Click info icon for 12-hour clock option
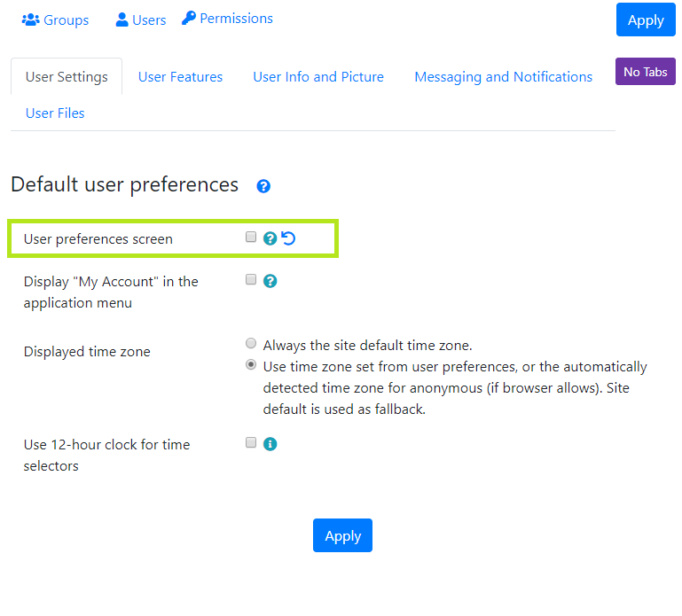Screen dimensions: 682x616 (270, 444)
